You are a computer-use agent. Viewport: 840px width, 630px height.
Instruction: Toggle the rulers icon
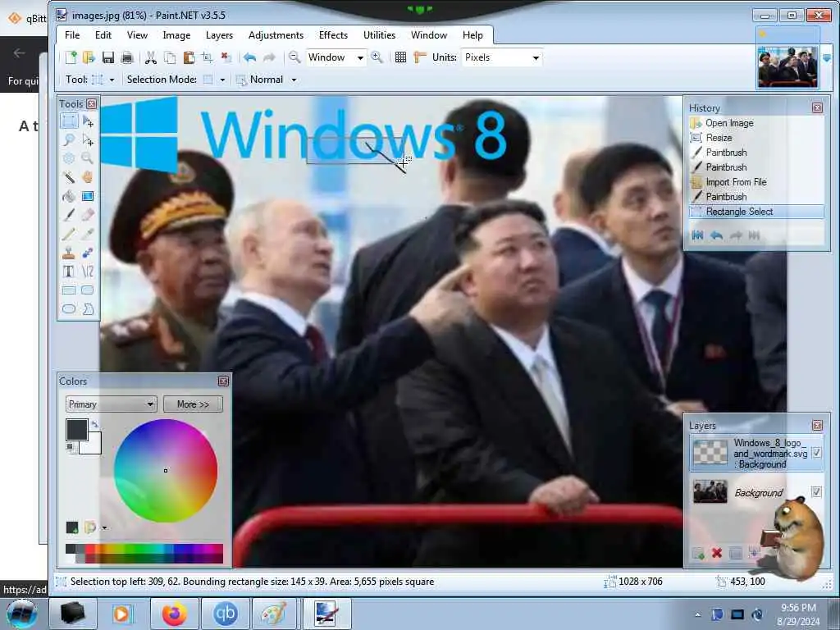pos(420,57)
